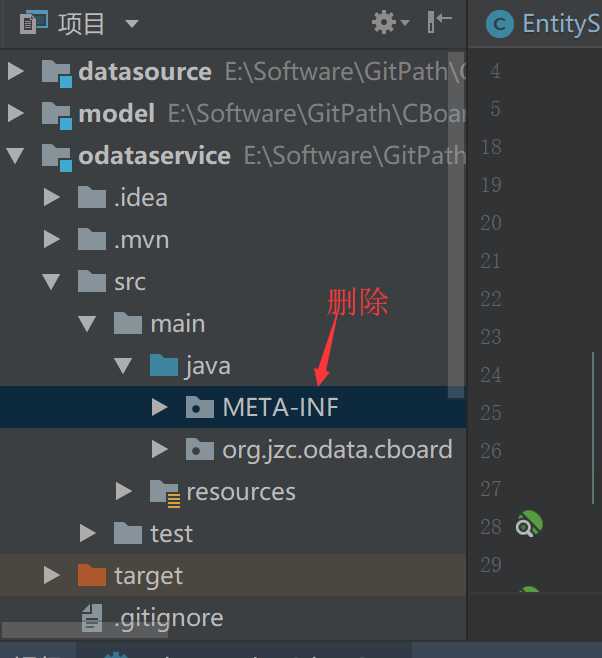Expand the .mvn folder
Viewport: 602px width, 658px height.
tap(52, 239)
